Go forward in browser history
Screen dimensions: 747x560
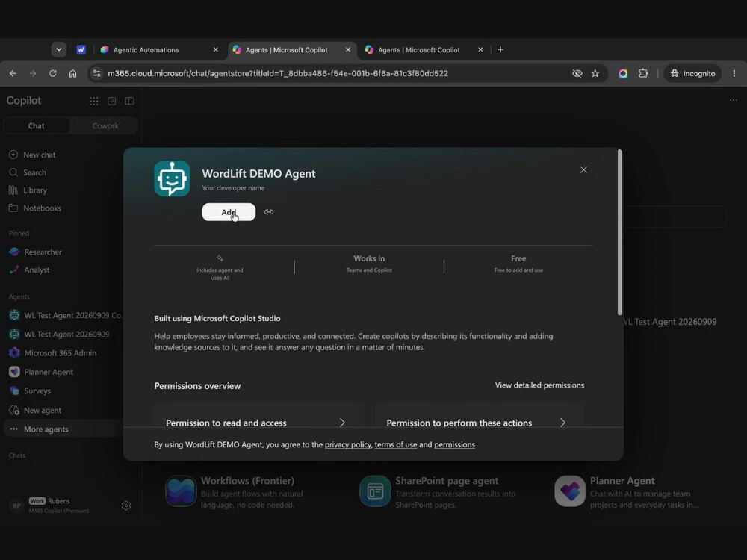tap(32, 73)
